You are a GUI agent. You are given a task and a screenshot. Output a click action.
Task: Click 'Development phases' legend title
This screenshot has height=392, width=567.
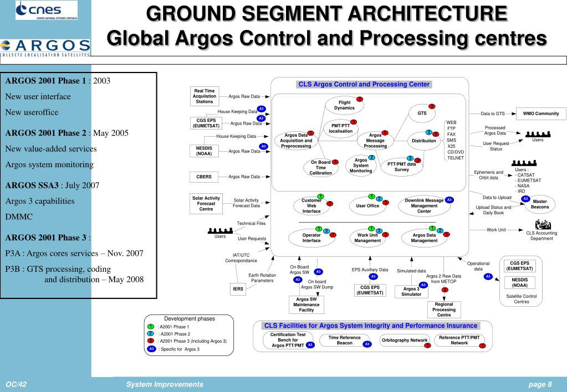190,319
